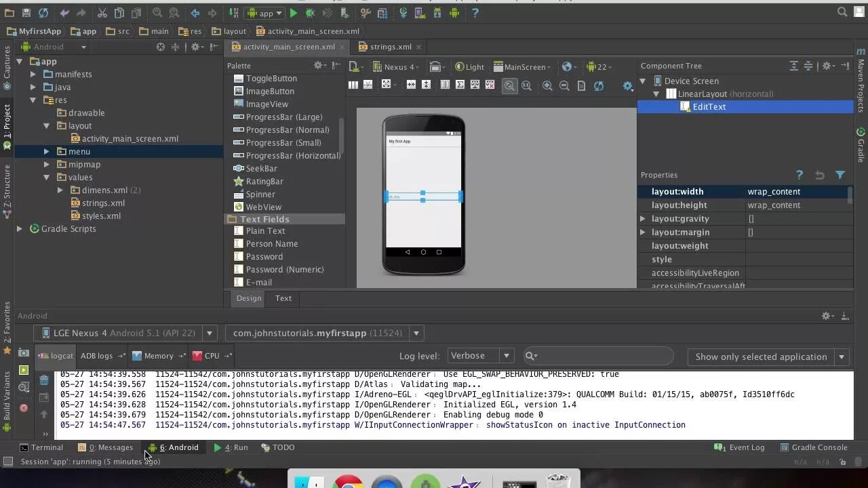This screenshot has height=488, width=868.
Task: Run the app with green play icon
Action: (294, 13)
